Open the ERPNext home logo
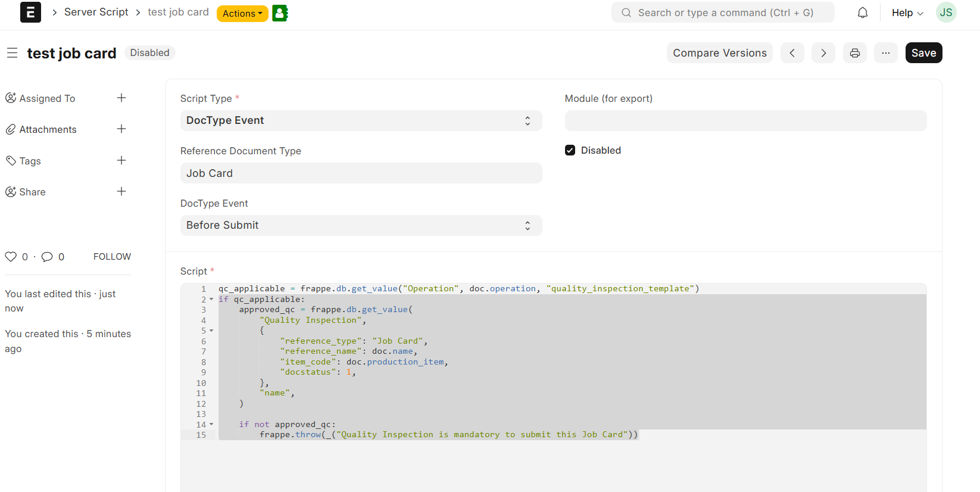This screenshot has width=980, height=492. pos(30,13)
